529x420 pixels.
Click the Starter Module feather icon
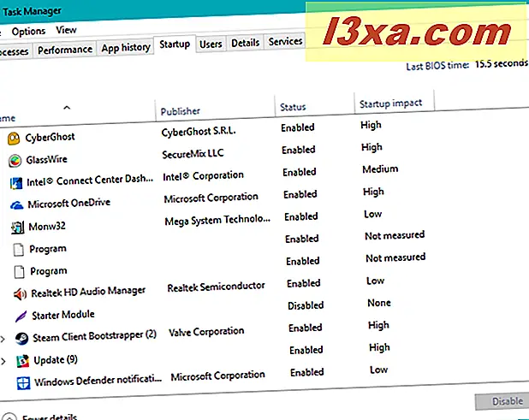click(x=21, y=316)
